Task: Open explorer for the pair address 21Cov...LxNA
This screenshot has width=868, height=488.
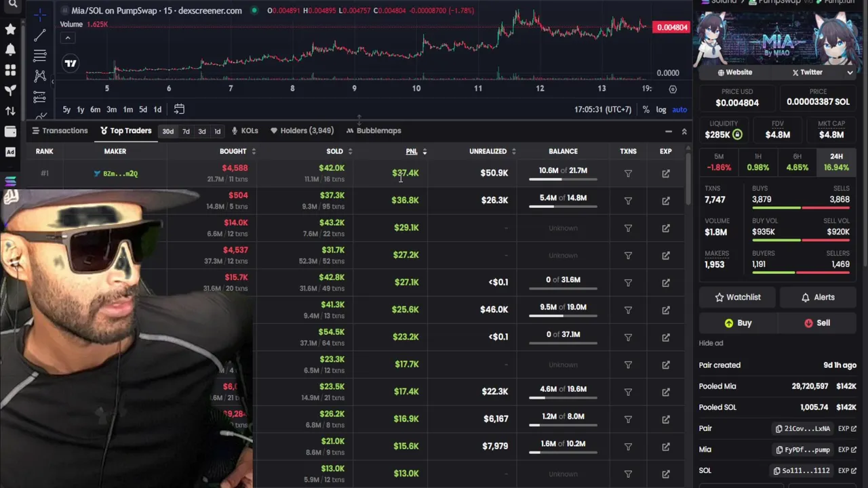Action: [x=847, y=428]
